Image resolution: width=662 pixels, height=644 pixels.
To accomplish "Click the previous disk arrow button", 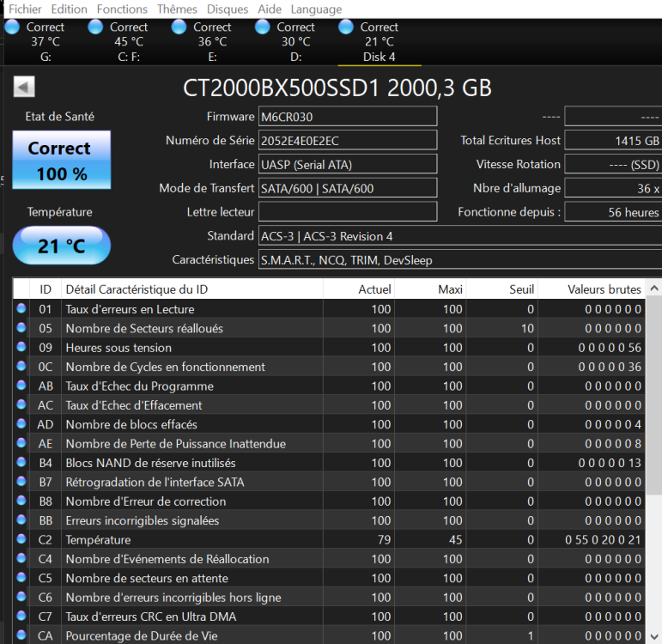I will (24, 88).
